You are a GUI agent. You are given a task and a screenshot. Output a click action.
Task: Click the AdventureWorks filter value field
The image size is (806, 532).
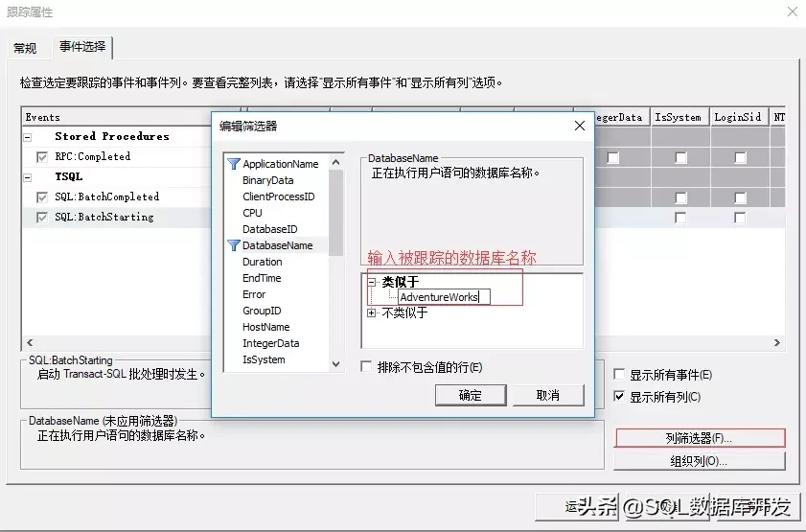[444, 297]
